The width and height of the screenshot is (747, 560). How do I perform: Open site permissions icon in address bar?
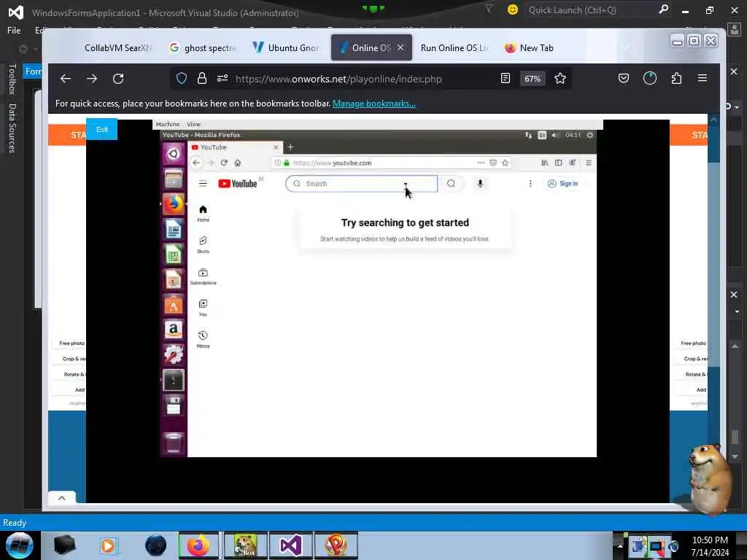(x=222, y=79)
